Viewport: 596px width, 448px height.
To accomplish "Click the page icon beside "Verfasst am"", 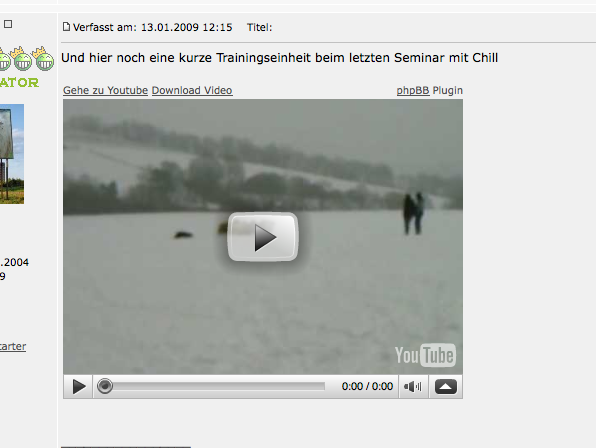I will pyautogui.click(x=66, y=27).
